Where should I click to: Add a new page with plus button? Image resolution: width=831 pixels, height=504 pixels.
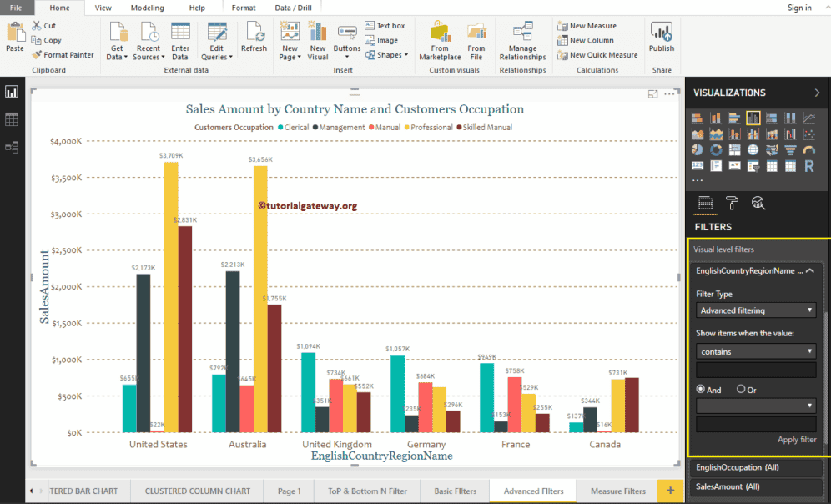[x=669, y=491]
